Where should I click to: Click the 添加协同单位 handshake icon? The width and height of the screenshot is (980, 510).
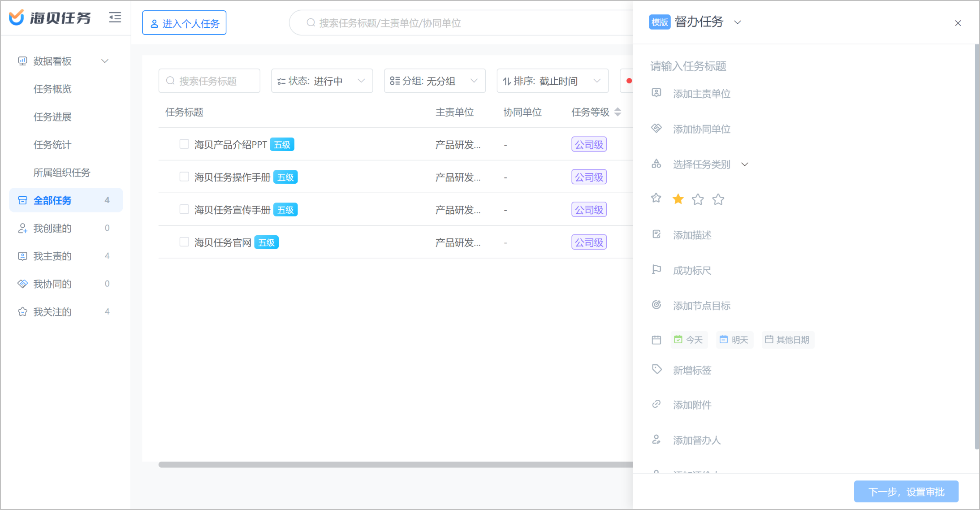tap(656, 128)
